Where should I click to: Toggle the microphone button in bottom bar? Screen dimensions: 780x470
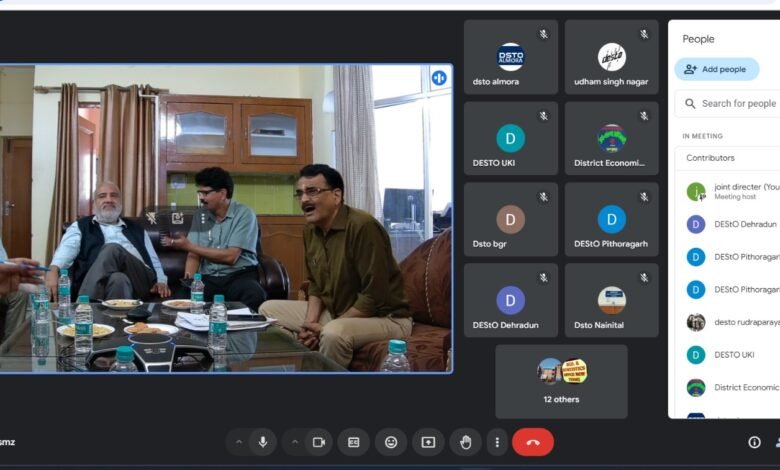(x=263, y=442)
